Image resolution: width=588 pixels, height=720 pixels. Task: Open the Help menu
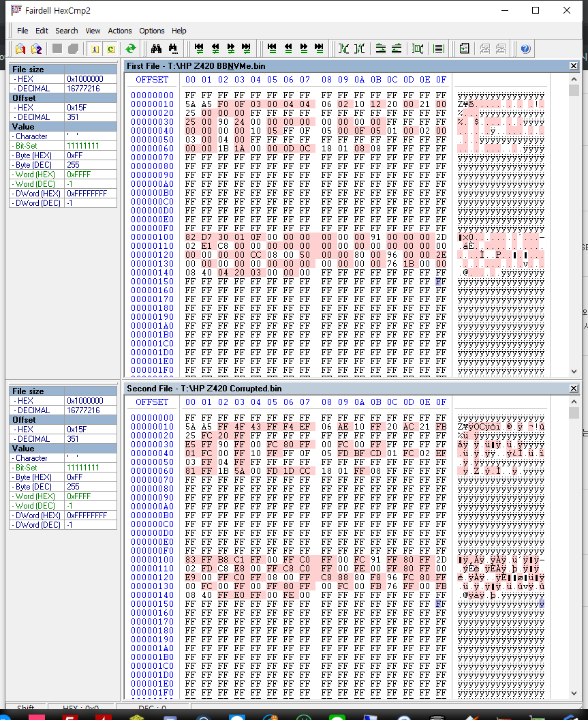pos(179,31)
